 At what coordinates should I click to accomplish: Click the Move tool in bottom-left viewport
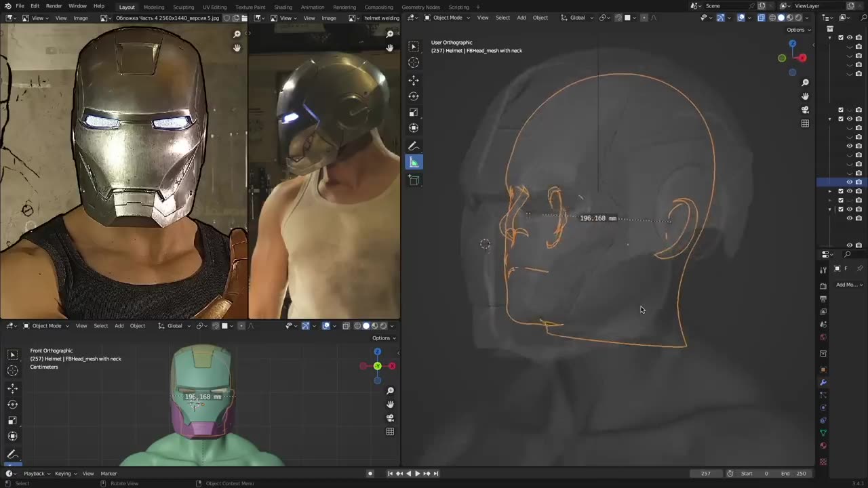pyautogui.click(x=13, y=388)
